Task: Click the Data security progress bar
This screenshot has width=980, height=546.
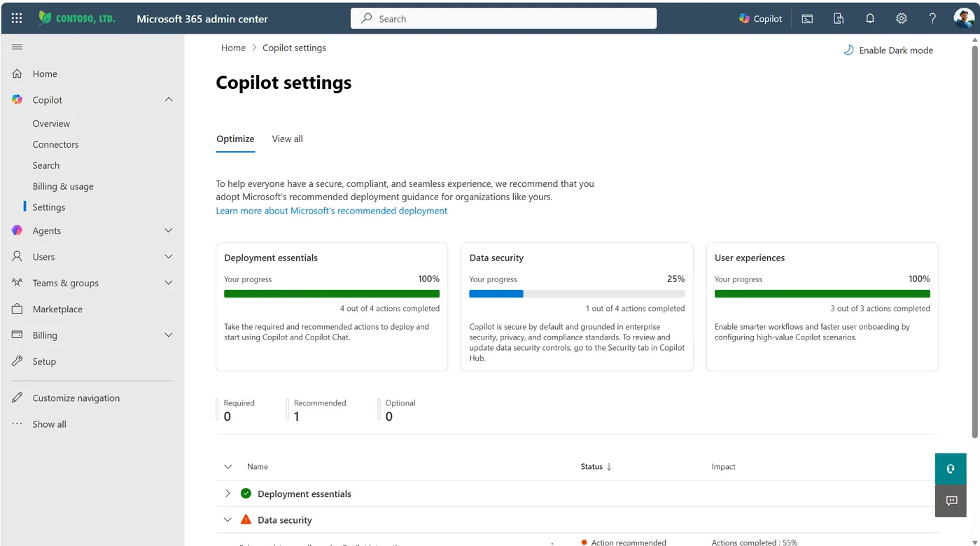Action: coord(577,294)
